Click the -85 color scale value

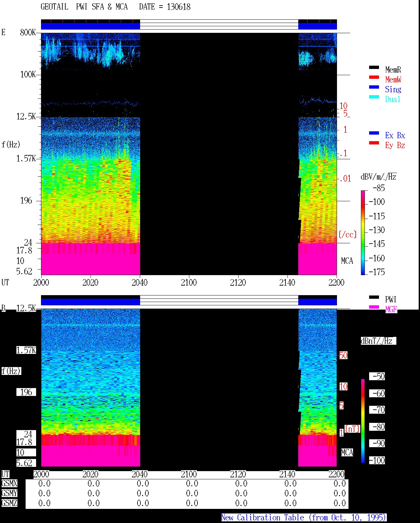tap(379, 188)
